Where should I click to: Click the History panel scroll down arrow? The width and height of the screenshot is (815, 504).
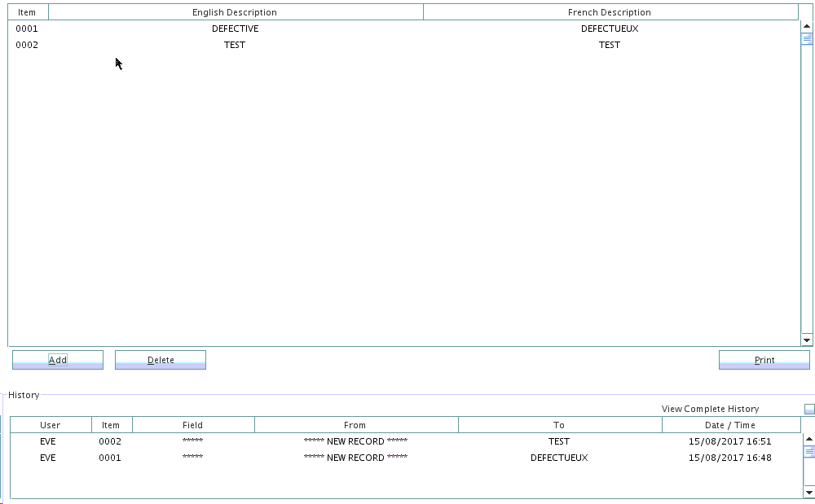point(808,492)
